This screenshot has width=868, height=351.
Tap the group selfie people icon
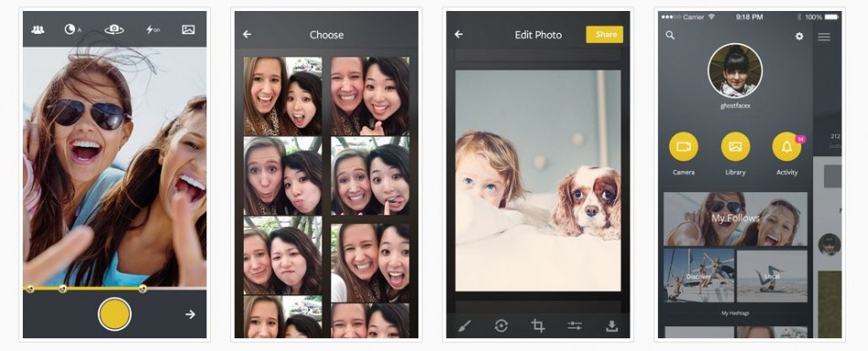37,30
